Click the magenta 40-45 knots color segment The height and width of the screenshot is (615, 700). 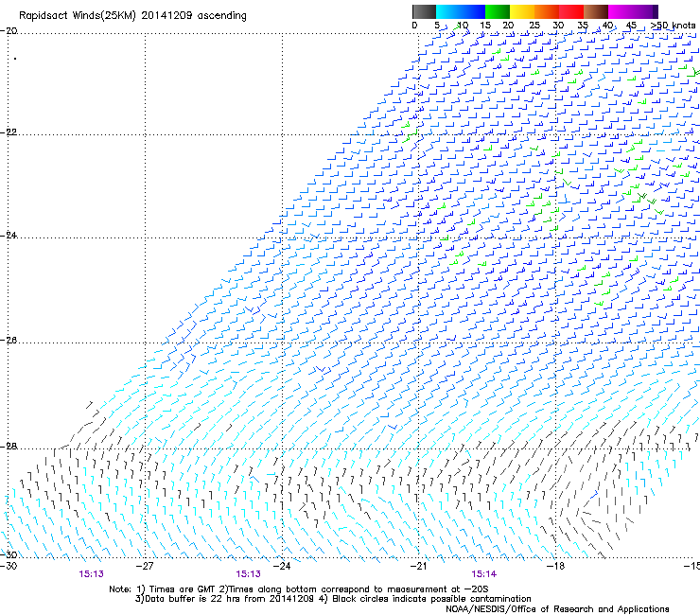pyautogui.click(x=621, y=11)
